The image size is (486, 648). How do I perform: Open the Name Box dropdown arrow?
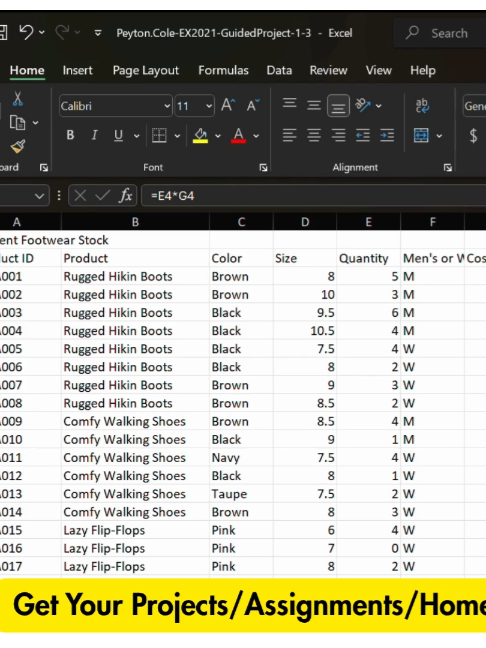[39, 195]
